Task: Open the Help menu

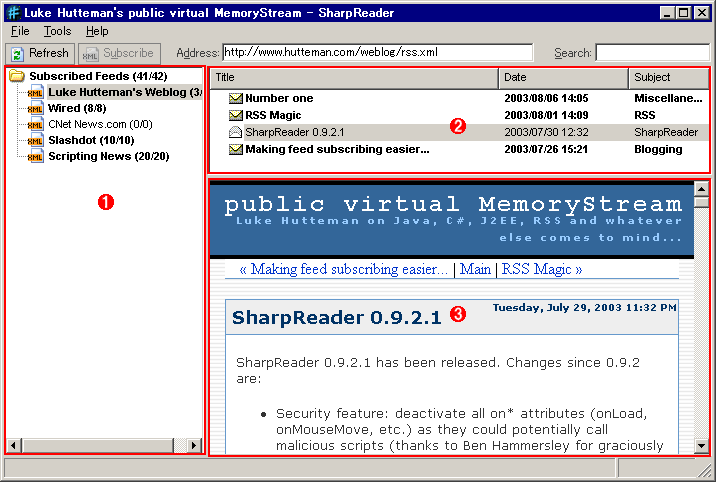Action: coord(97,31)
